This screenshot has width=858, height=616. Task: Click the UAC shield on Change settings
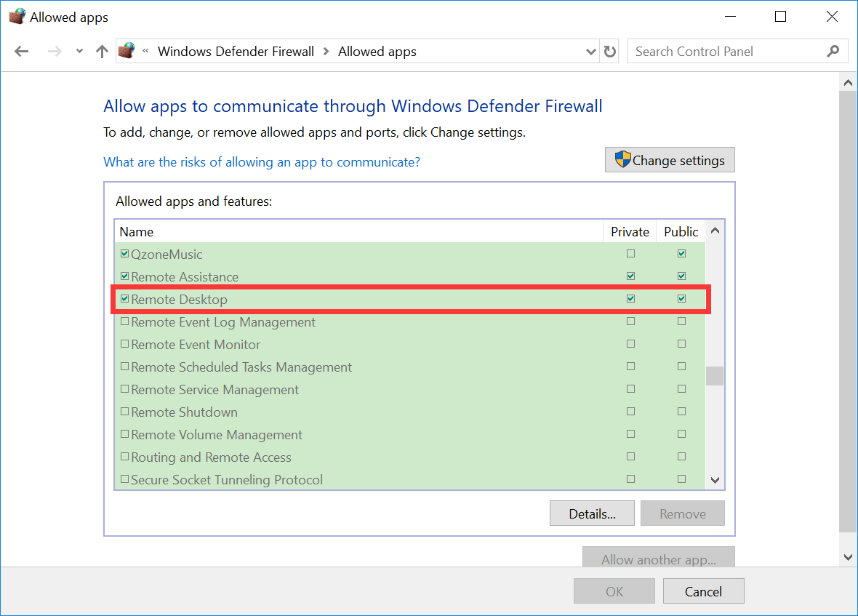tap(624, 159)
